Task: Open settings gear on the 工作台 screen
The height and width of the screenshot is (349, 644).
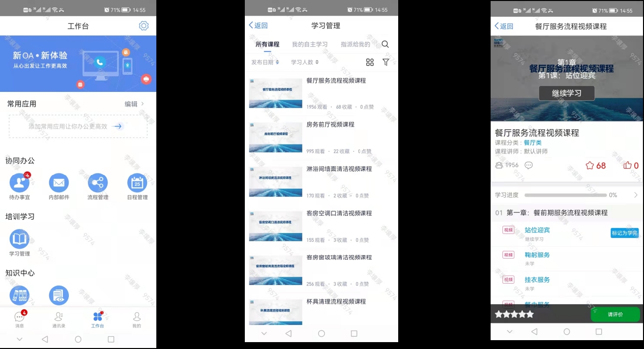Action: point(144,26)
